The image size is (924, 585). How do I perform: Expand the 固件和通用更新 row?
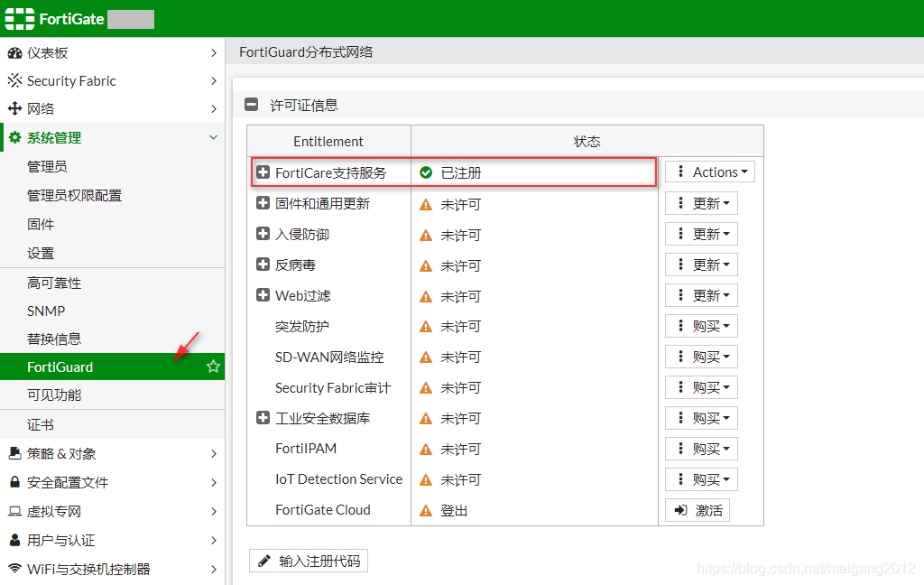coord(263,203)
